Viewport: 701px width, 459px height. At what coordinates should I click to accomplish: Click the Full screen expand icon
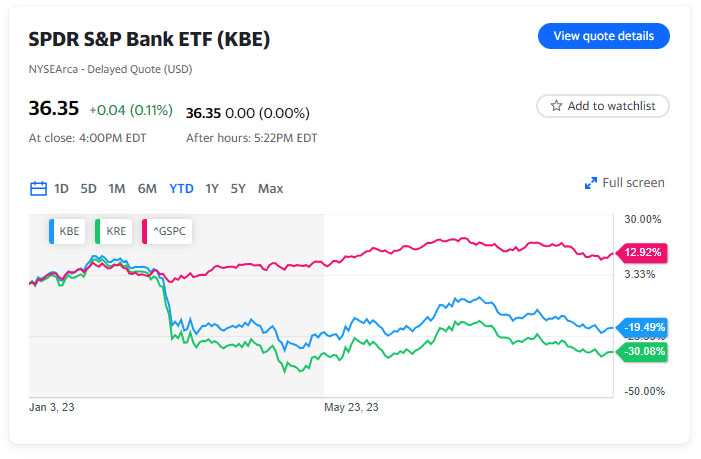(x=591, y=183)
